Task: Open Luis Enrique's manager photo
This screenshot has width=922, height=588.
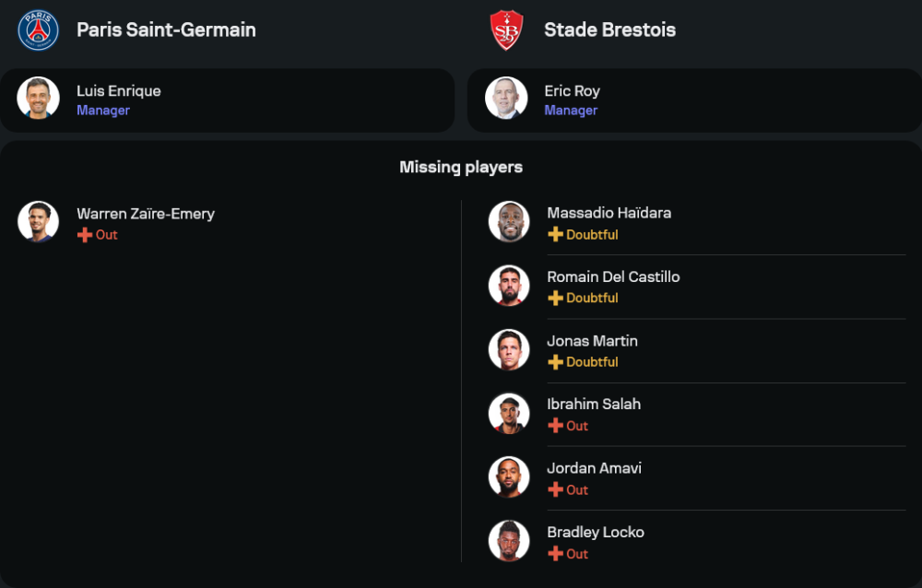Action: [x=39, y=99]
